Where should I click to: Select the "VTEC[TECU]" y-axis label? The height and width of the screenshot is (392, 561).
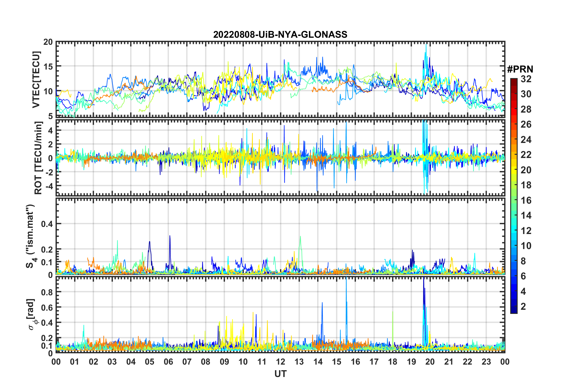[x=36, y=80]
